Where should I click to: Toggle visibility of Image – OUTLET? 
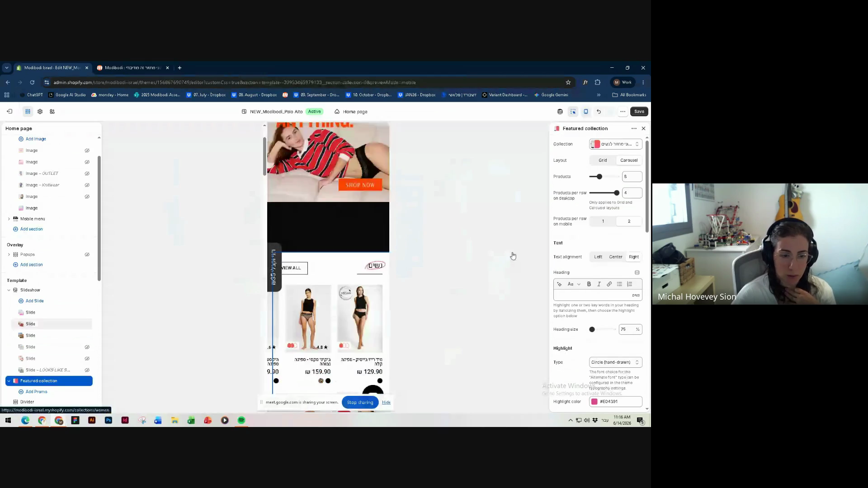coord(87,174)
